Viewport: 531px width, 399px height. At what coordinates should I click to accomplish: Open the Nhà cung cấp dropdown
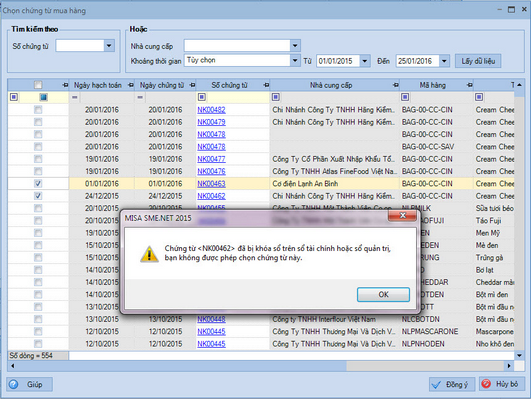coord(295,45)
